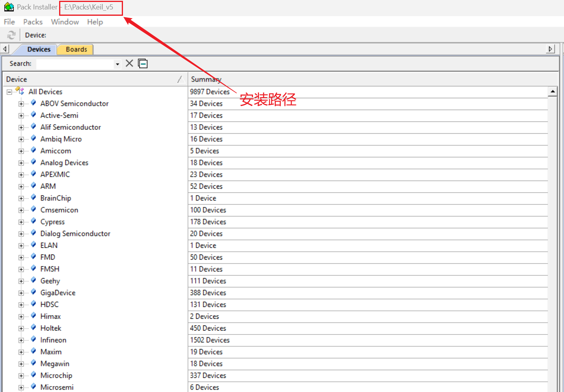
Task: Select the Amiccom tree item
Action: (x=56, y=151)
